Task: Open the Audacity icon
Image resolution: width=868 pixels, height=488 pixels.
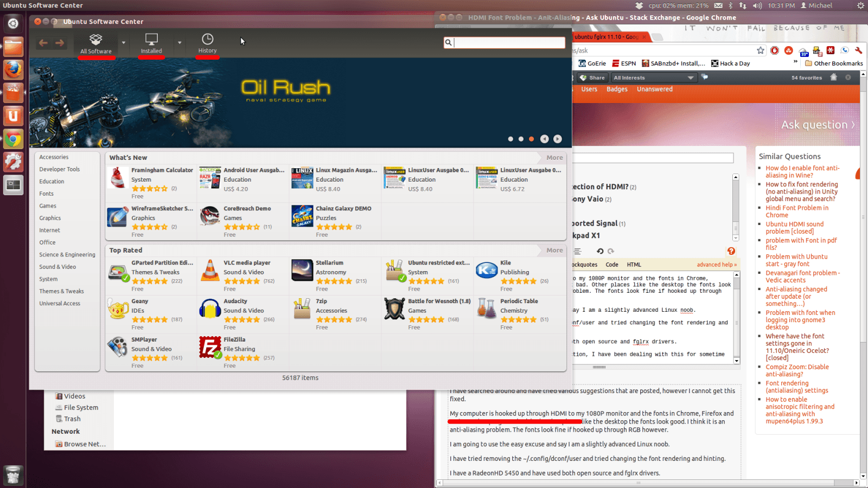Action: pyautogui.click(x=210, y=309)
